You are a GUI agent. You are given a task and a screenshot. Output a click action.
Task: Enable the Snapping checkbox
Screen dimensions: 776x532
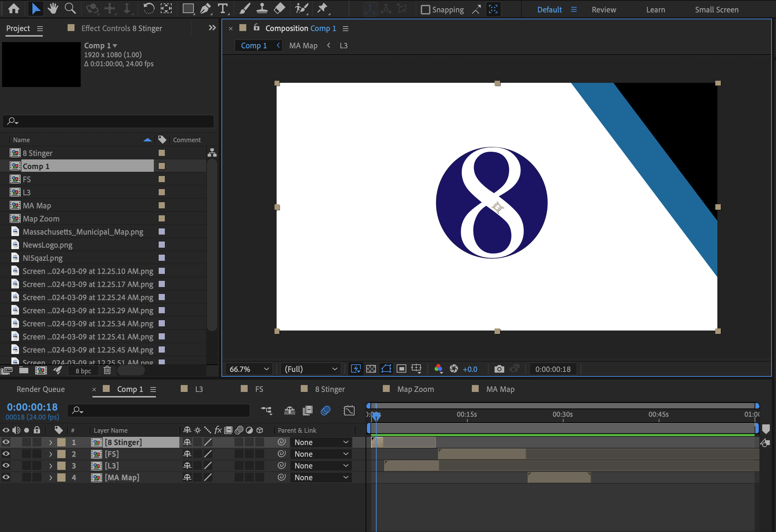coord(426,10)
